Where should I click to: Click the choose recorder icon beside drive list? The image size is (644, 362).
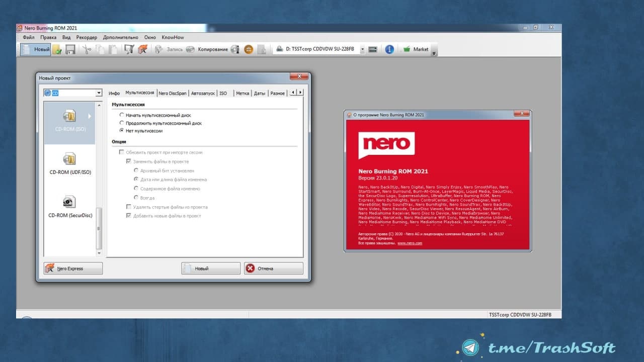pos(373,49)
